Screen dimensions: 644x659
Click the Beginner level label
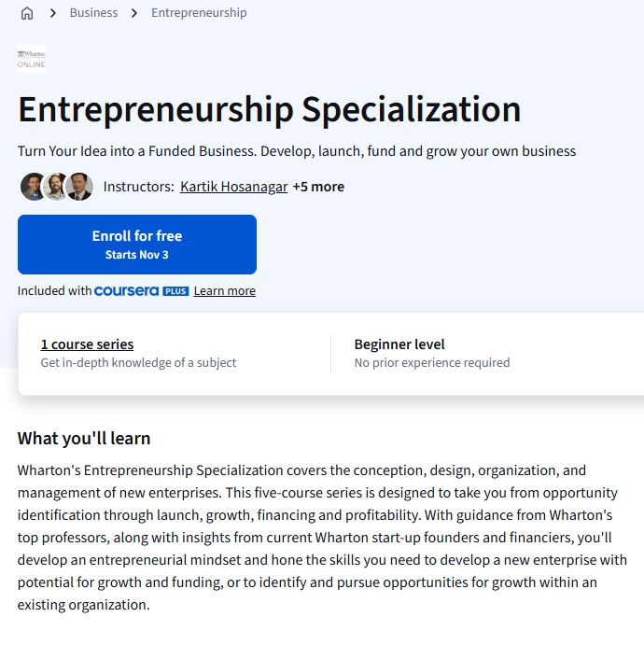click(399, 344)
